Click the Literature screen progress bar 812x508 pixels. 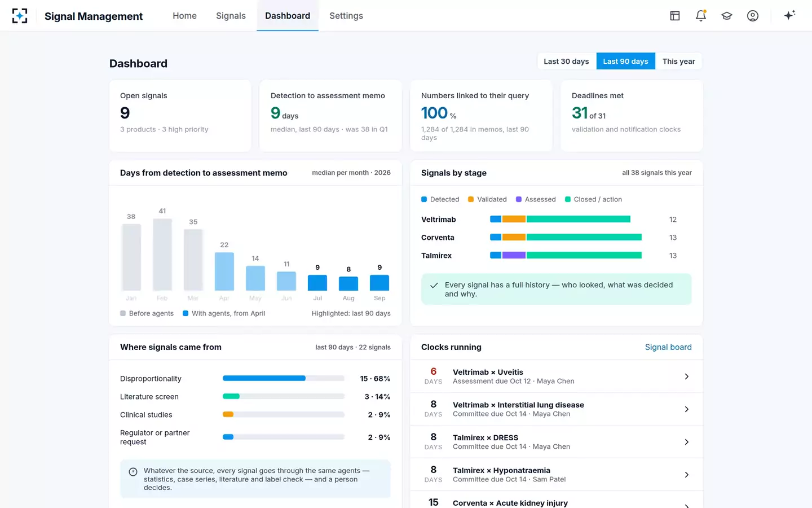click(284, 396)
